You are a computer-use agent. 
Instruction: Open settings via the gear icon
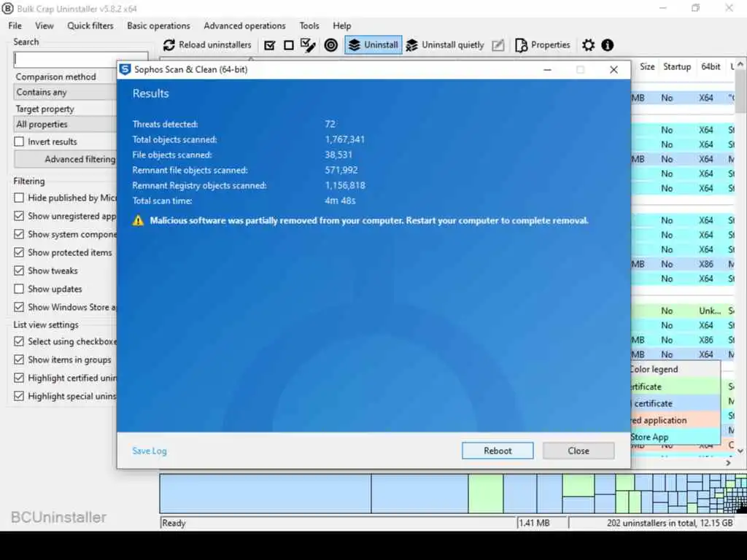pos(589,45)
